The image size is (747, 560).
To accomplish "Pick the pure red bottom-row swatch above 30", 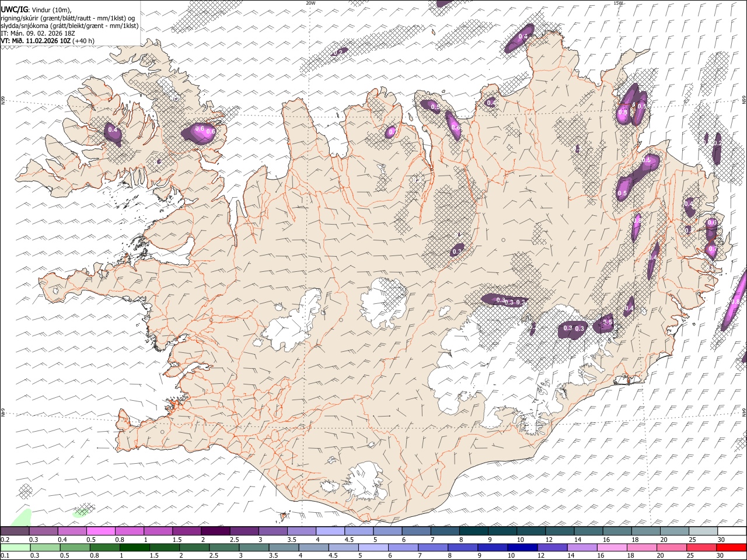I will (731, 547).
